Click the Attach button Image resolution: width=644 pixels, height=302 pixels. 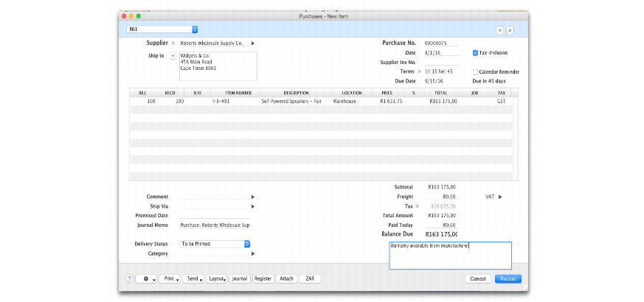click(286, 279)
